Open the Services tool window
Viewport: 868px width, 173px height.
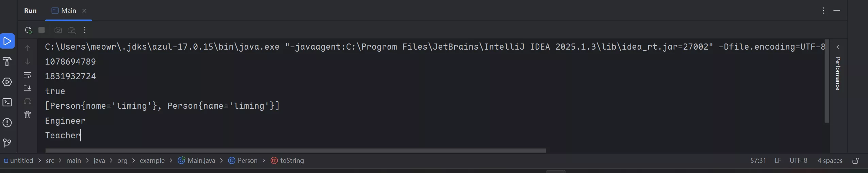pyautogui.click(x=7, y=82)
